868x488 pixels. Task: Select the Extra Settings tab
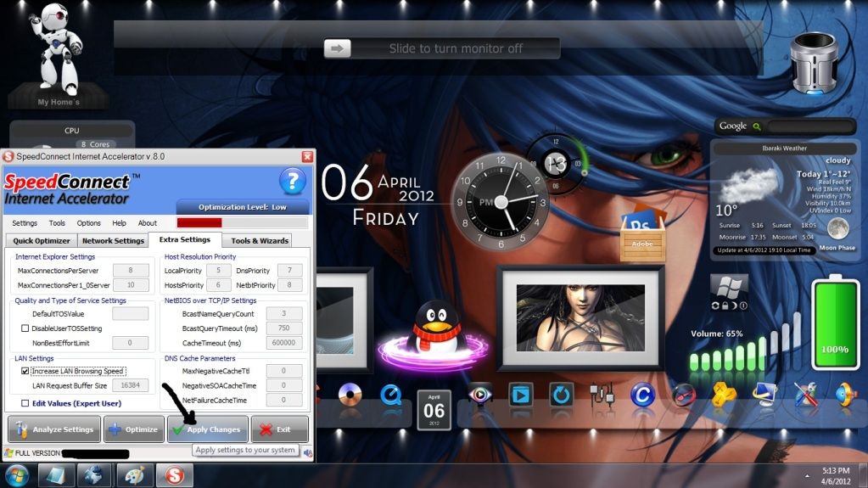(185, 239)
